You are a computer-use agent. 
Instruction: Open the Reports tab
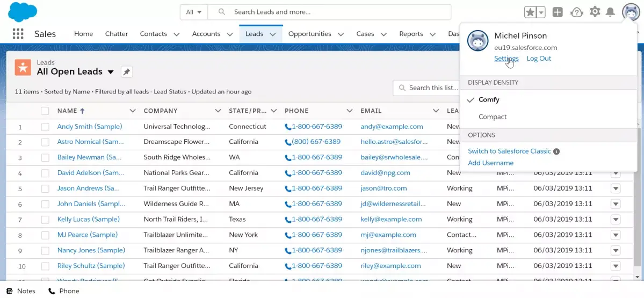[x=411, y=34]
